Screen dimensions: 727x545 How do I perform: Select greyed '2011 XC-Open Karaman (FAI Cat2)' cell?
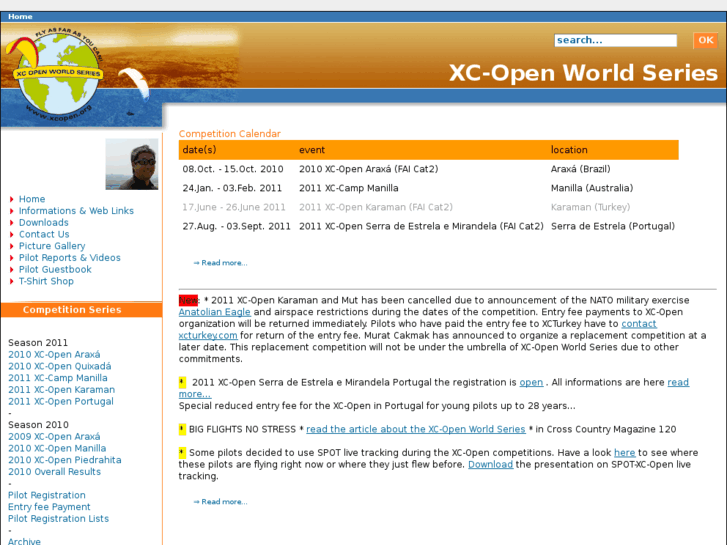[376, 207]
